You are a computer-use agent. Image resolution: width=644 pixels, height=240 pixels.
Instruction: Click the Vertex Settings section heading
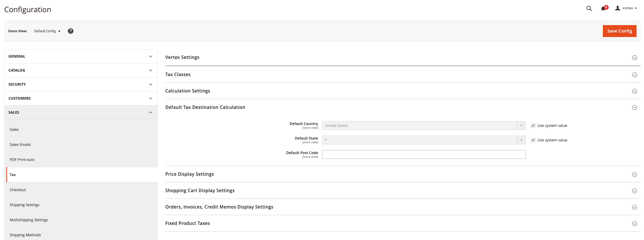coord(182,57)
